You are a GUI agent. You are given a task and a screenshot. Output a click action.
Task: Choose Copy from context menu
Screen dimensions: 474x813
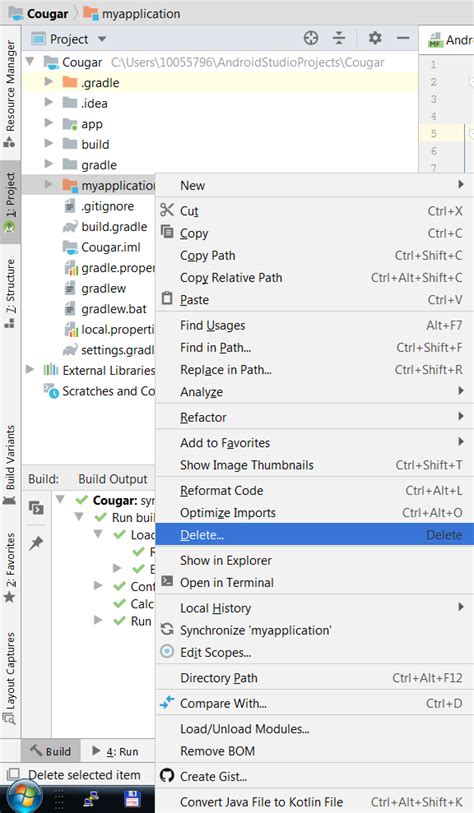pyautogui.click(x=315, y=233)
